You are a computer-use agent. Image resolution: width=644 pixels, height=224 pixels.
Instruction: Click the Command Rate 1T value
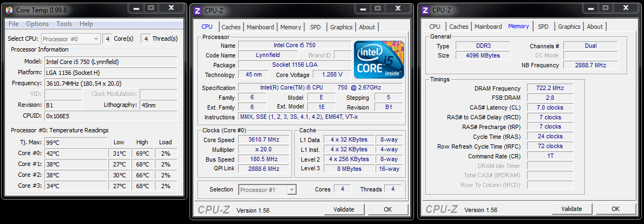click(550, 156)
